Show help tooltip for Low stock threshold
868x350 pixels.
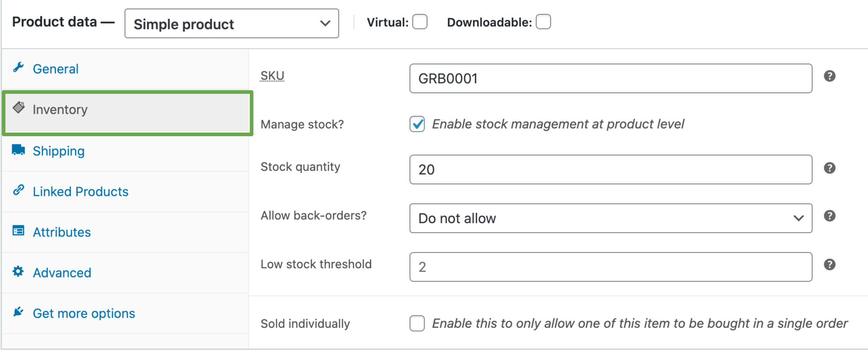coord(830,265)
